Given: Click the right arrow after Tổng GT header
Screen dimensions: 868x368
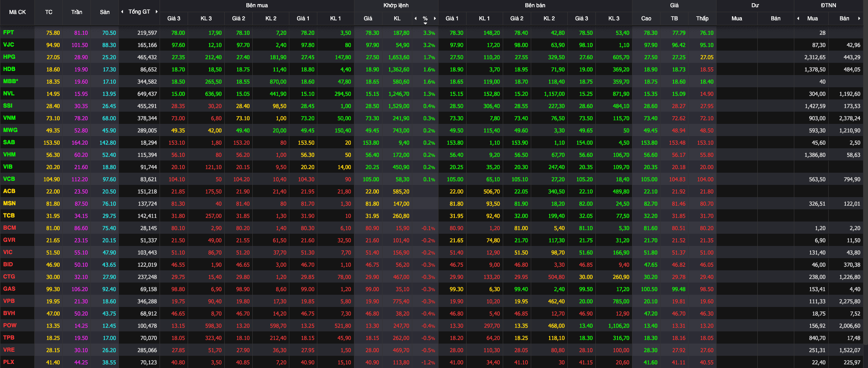Looking at the screenshot, I should tap(156, 12).
